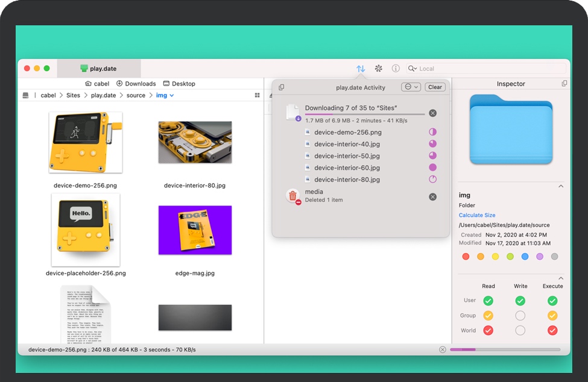Click the grid view icon in path bar
588x382 pixels.
[258, 95]
